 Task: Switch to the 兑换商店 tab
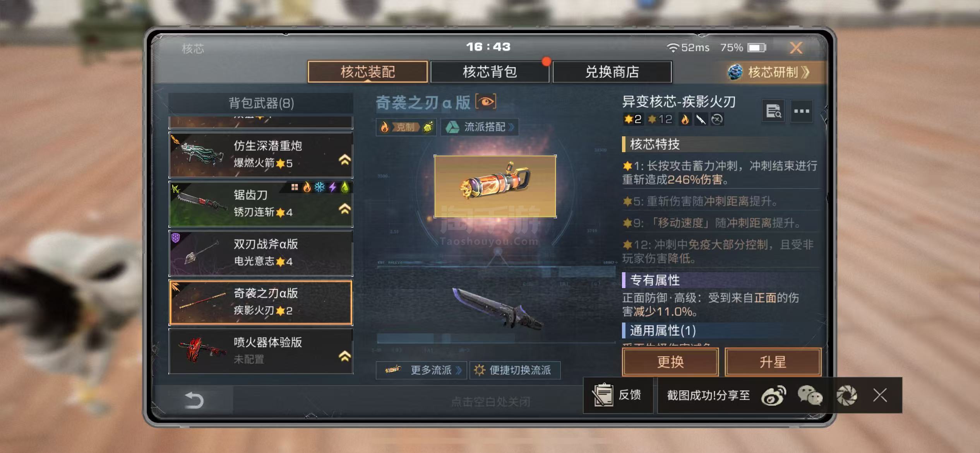click(612, 72)
